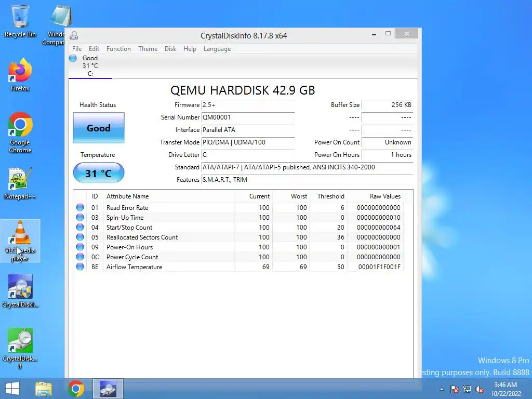The image size is (532, 399).
Task: Click the Serial Number field QM00001
Action: click(x=248, y=117)
